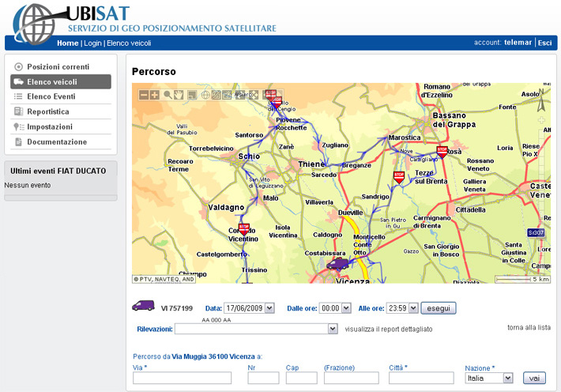
Task: Click the Via Muggia 36100 Vicenza text
Action: pyautogui.click(x=213, y=356)
